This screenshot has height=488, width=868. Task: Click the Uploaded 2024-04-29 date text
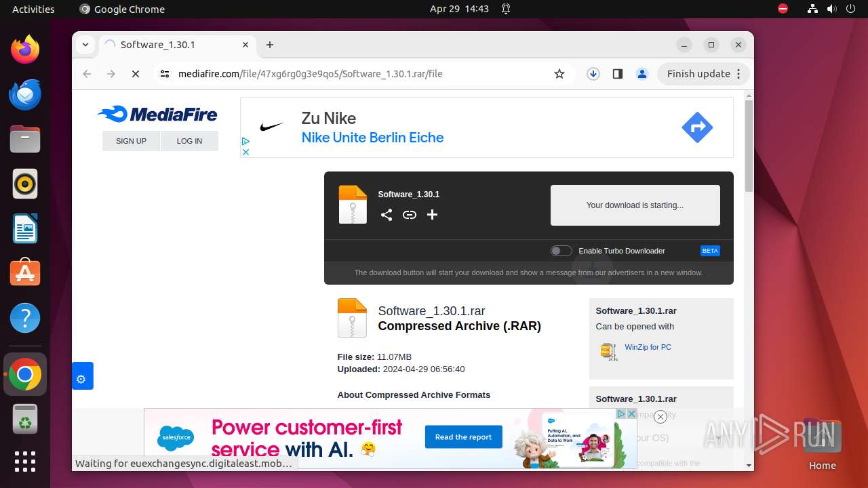pos(401,369)
